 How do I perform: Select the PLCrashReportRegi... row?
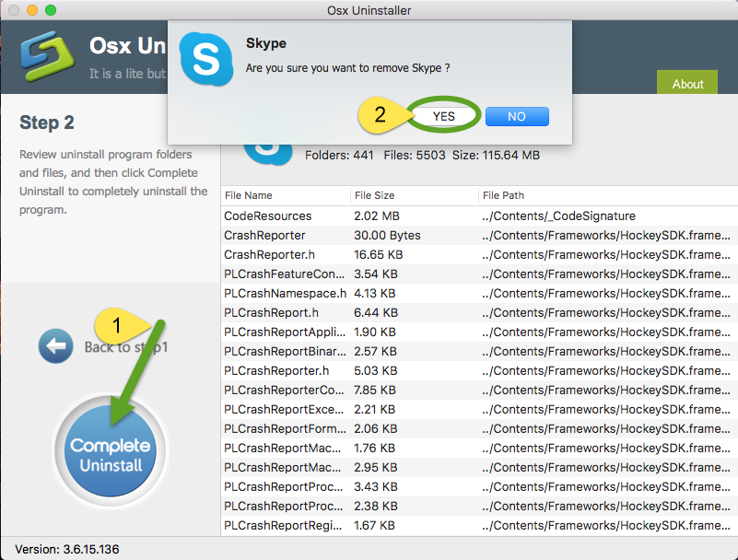[x=479, y=525]
